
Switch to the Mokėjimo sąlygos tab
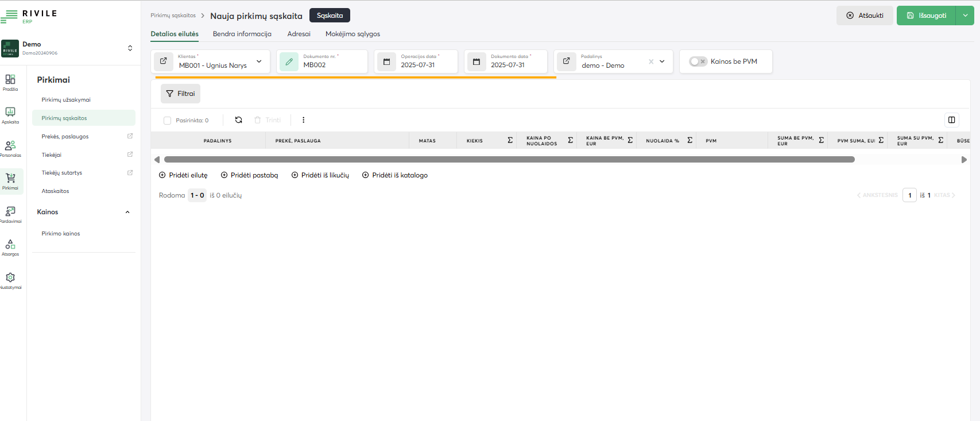pyautogui.click(x=353, y=34)
